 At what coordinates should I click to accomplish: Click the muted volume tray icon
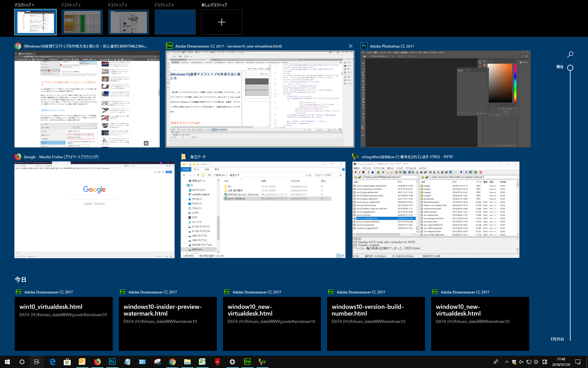point(521,362)
